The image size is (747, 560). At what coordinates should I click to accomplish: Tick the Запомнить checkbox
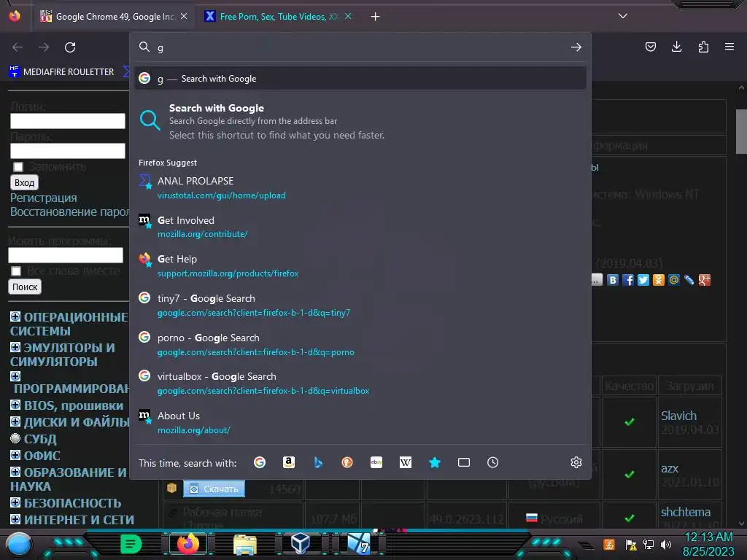coord(18,167)
